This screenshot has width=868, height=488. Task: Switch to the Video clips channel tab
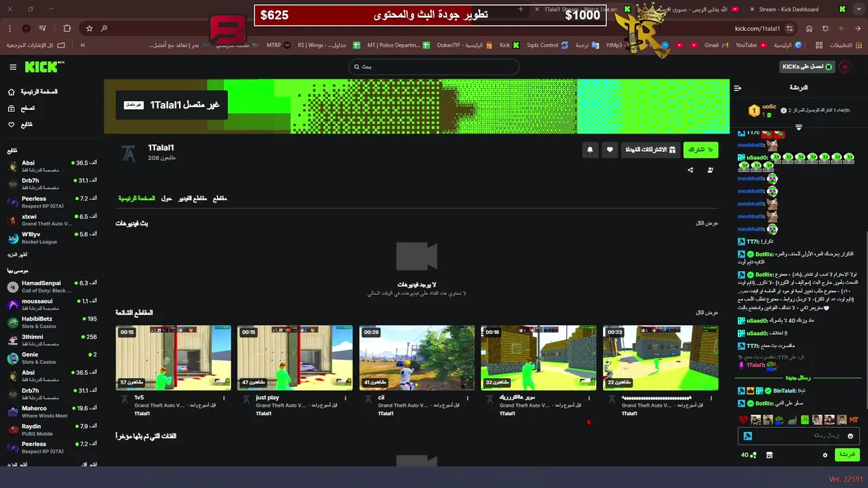point(193,199)
